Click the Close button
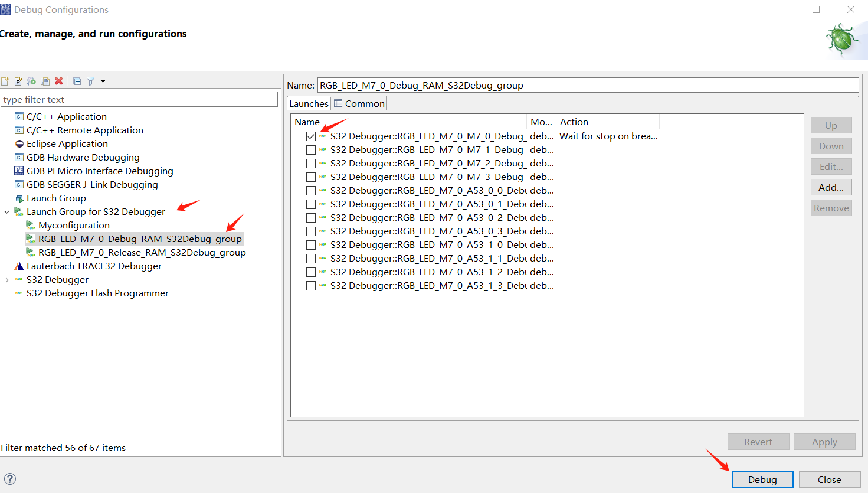Screen dimensions: 868x493 (830, 479)
